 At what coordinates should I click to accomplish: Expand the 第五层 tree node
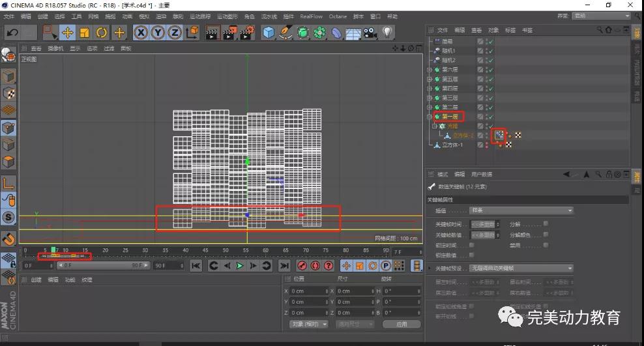click(430, 79)
